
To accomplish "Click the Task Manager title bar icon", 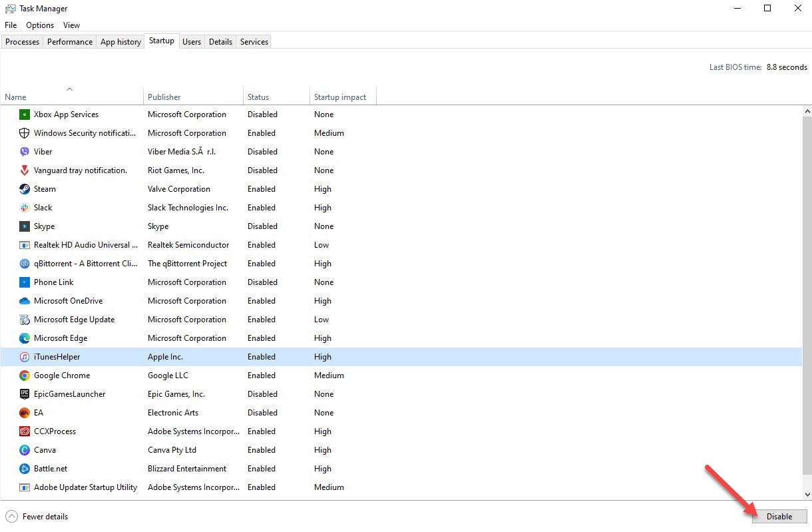I will 10,9.
